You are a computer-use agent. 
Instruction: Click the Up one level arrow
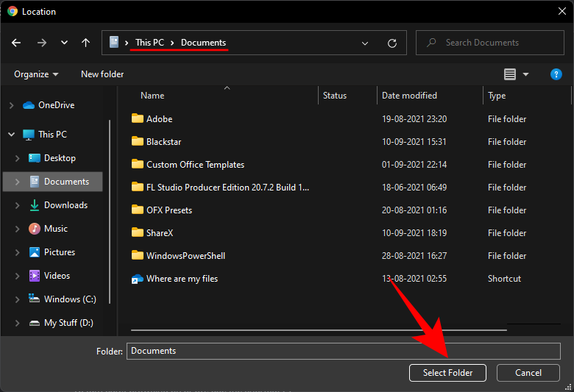[x=85, y=43]
